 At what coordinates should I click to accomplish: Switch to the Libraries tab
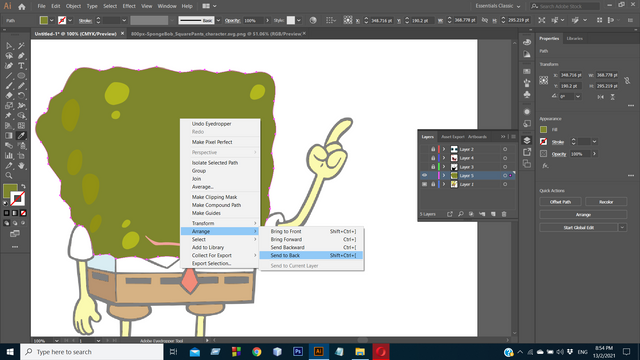pos(574,38)
